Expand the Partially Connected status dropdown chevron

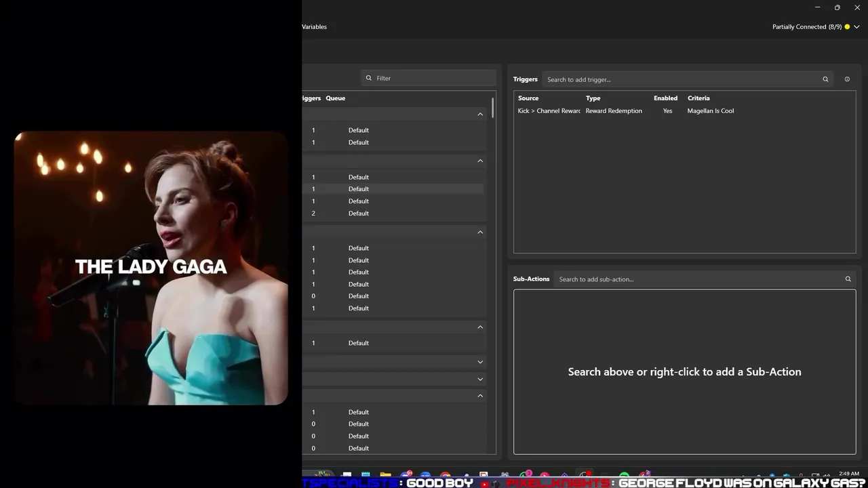click(856, 27)
